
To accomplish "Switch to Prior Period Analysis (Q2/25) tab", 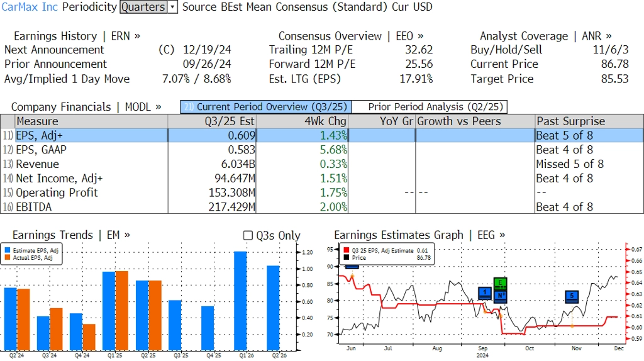I will [x=430, y=107].
